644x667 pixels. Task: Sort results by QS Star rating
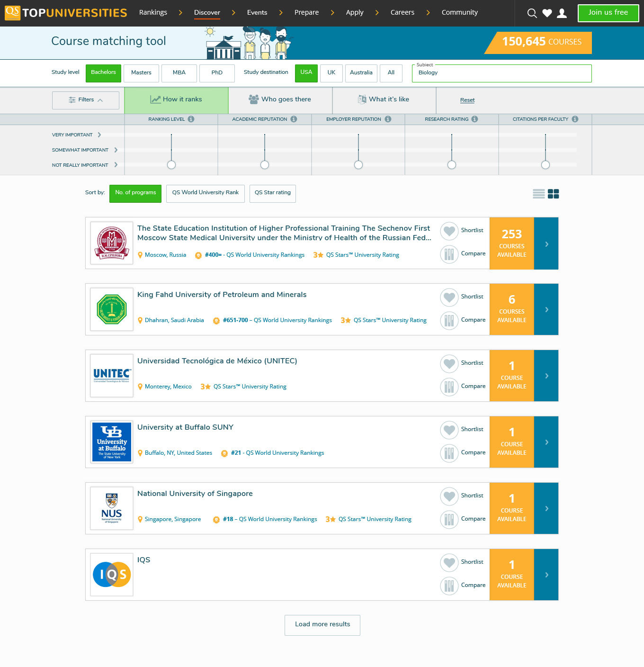(273, 193)
